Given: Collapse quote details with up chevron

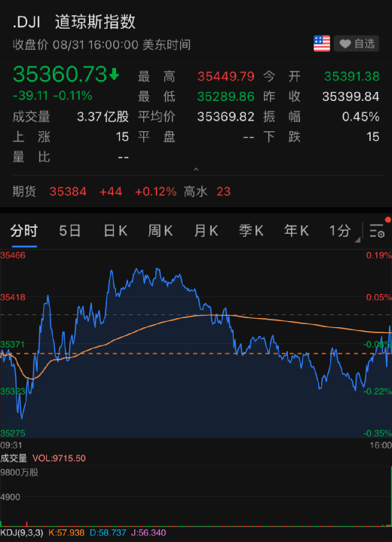Looking at the screenshot, I should point(196,170).
